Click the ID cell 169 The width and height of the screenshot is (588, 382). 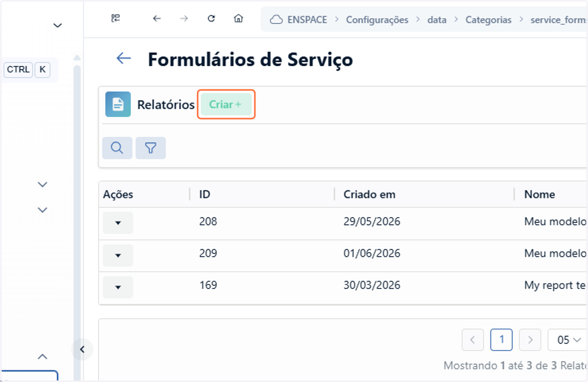point(208,285)
